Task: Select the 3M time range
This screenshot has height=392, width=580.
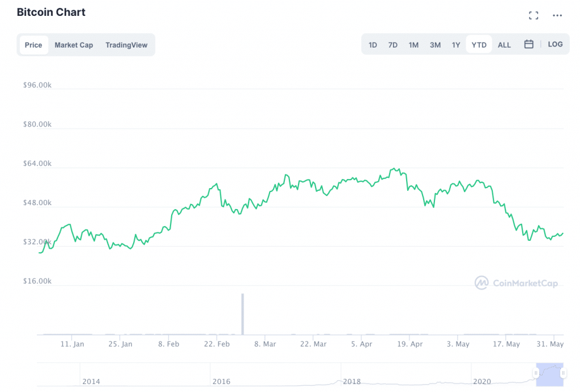Action: [435, 45]
